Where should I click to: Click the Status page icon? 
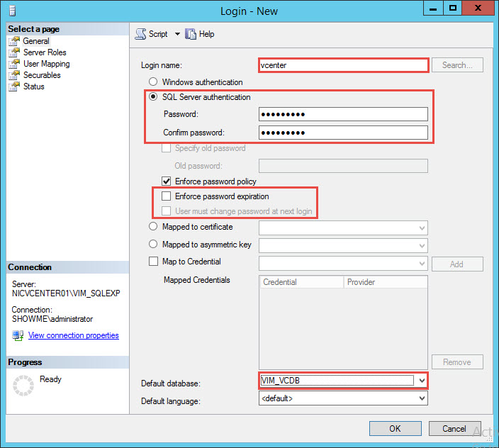14,86
